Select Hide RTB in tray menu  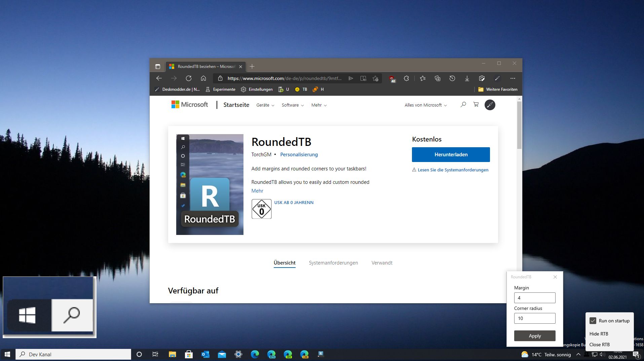click(x=599, y=334)
